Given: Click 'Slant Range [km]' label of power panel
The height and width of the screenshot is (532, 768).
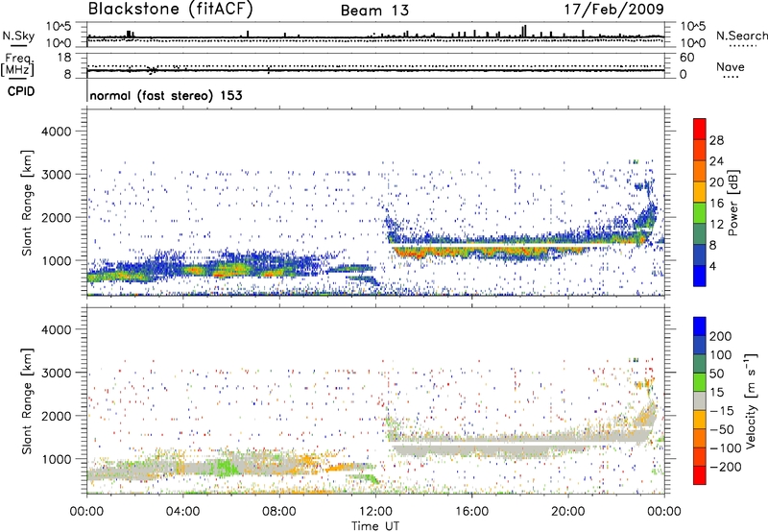Looking at the screenshot, I should point(27,203).
